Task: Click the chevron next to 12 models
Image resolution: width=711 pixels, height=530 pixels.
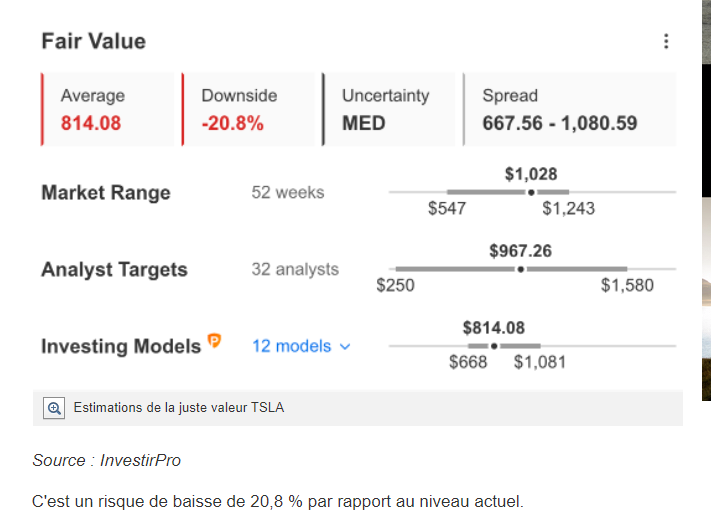Action: click(x=345, y=347)
